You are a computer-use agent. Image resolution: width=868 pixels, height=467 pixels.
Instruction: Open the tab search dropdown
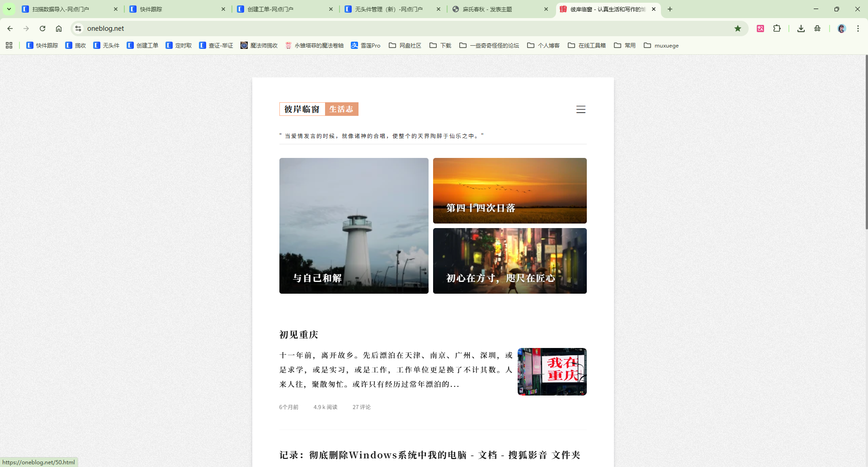tap(9, 9)
